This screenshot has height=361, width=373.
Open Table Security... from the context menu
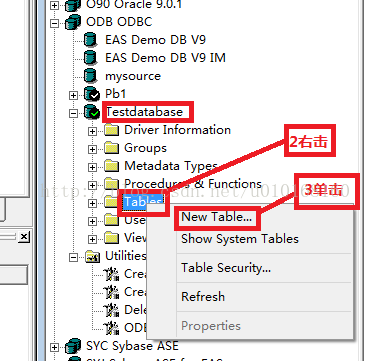[x=226, y=268]
